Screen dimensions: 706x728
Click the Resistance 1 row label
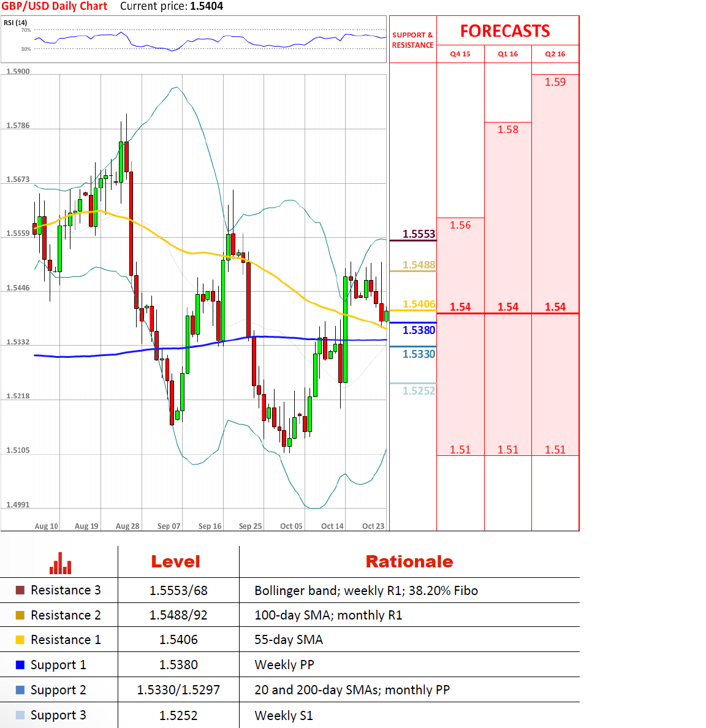point(66,640)
